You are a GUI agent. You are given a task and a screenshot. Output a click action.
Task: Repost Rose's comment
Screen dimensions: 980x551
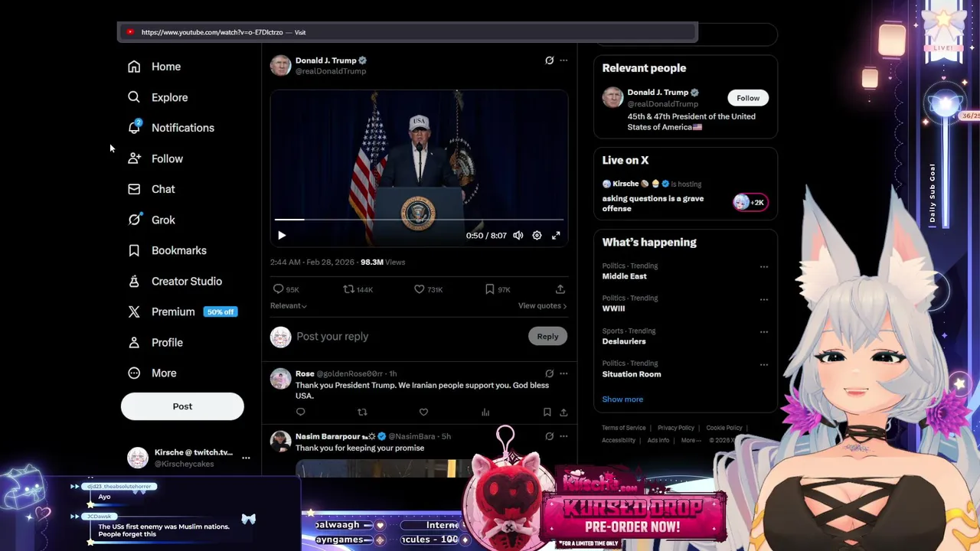tap(362, 412)
